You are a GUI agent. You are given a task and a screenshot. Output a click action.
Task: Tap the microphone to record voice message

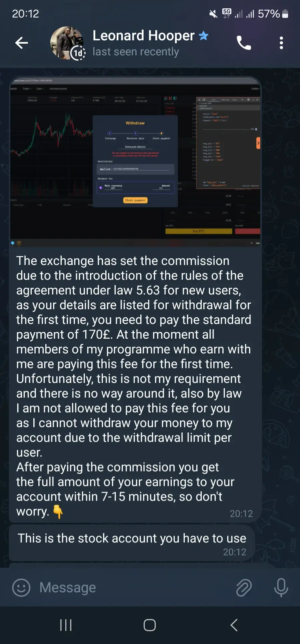click(x=281, y=588)
